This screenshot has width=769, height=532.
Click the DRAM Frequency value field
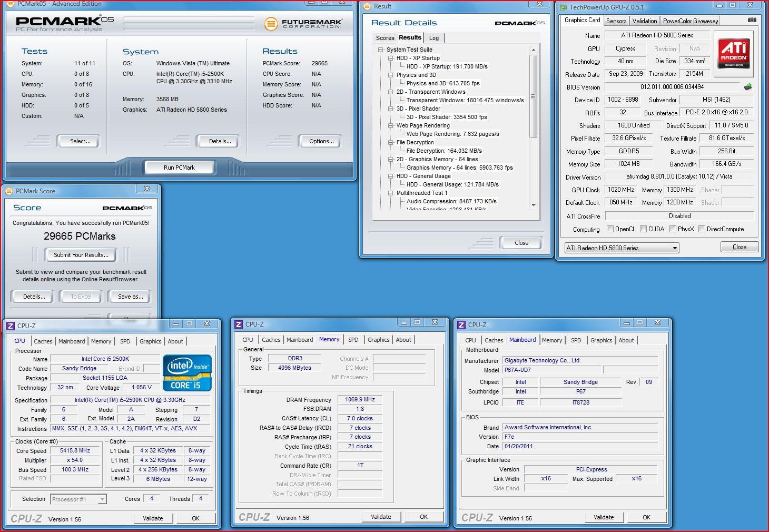[x=360, y=399]
